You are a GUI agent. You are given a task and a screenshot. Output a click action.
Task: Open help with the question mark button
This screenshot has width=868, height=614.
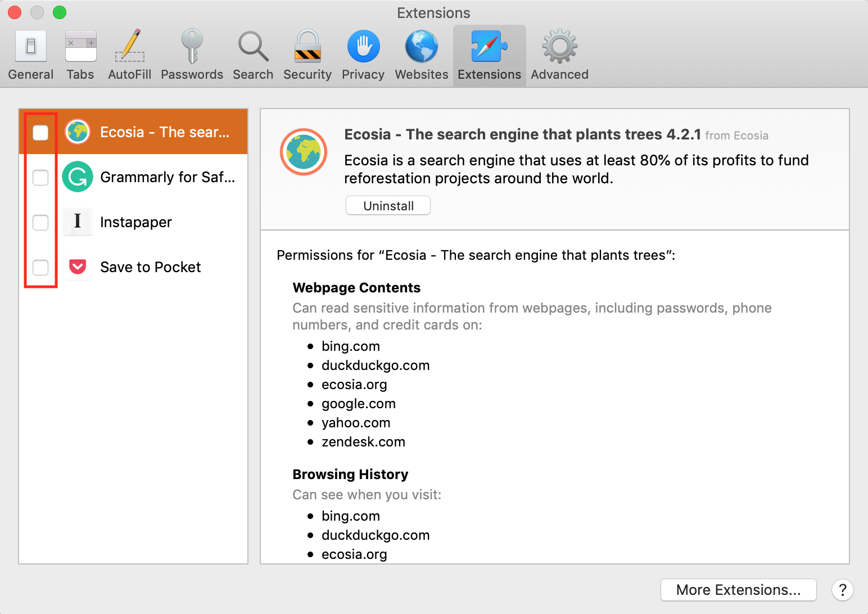coord(843,590)
